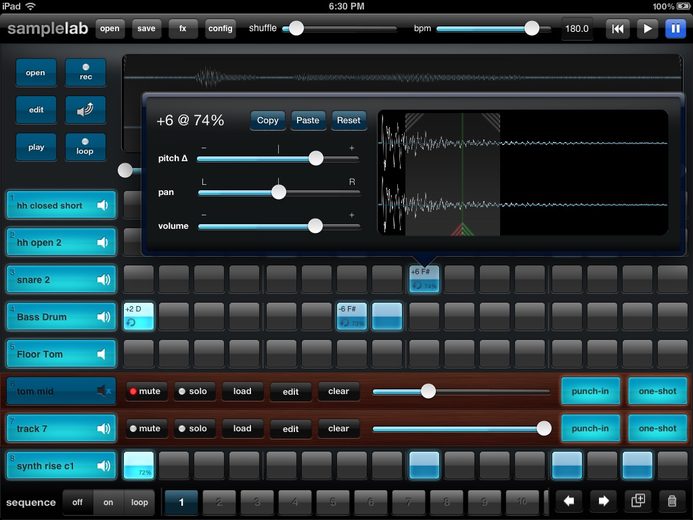
Task: Tap Paste in the step popup
Action: pyautogui.click(x=308, y=120)
